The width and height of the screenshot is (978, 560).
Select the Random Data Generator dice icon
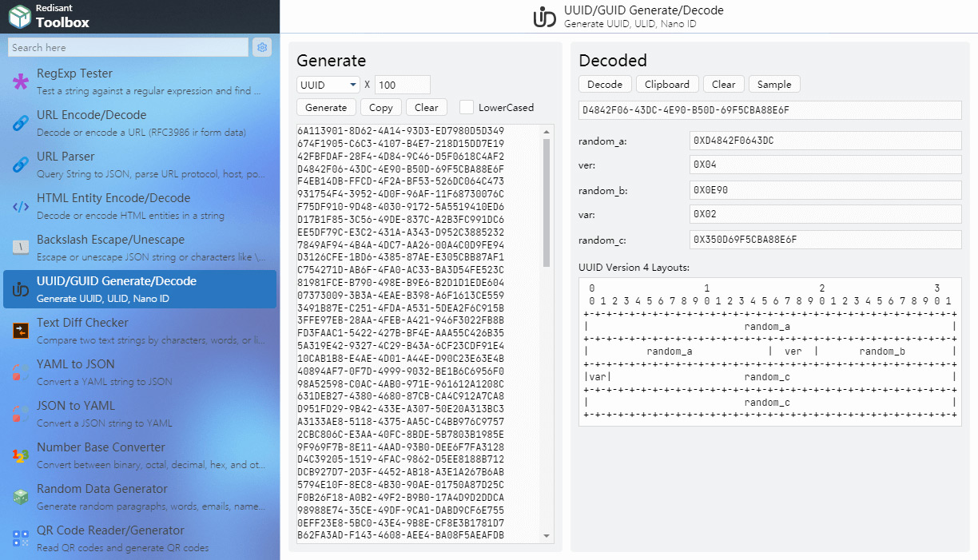(21, 497)
